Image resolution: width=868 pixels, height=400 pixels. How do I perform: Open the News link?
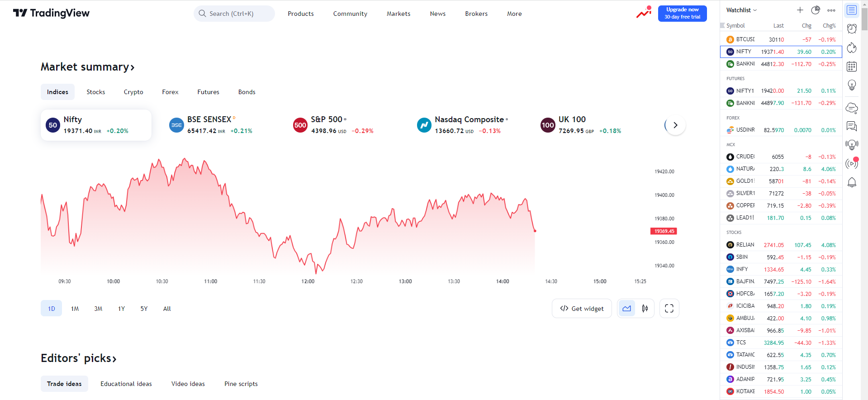click(438, 14)
